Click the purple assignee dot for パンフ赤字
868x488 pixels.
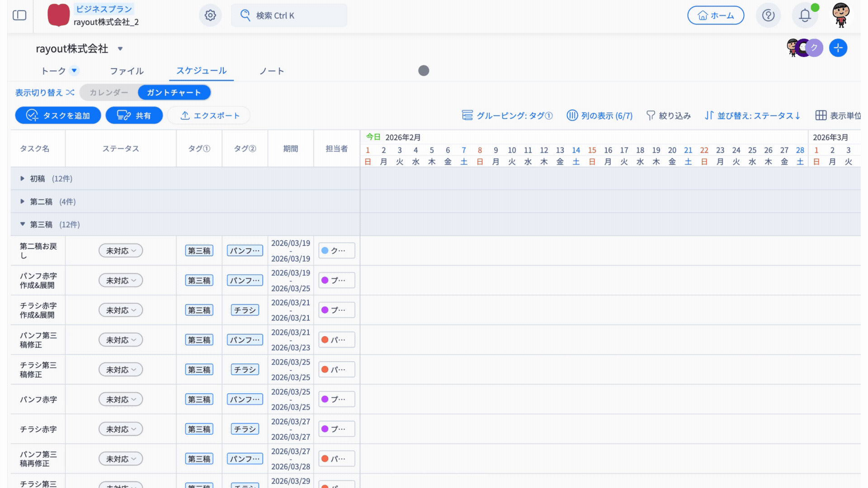tap(325, 399)
